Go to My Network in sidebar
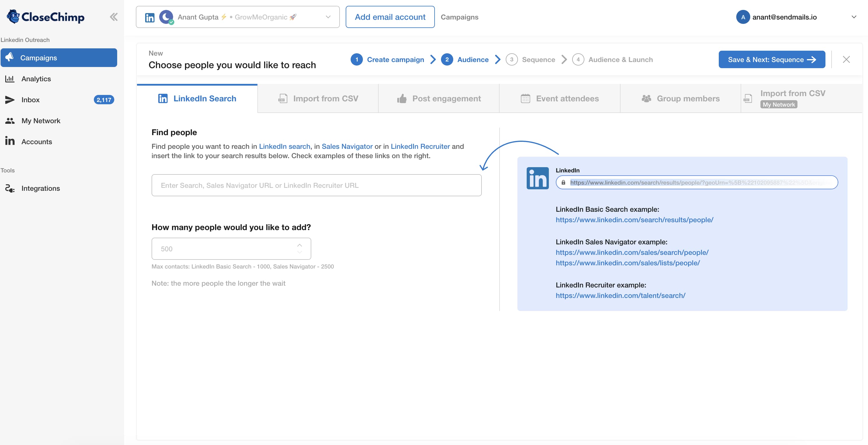Image resolution: width=868 pixels, height=445 pixels. tap(41, 121)
